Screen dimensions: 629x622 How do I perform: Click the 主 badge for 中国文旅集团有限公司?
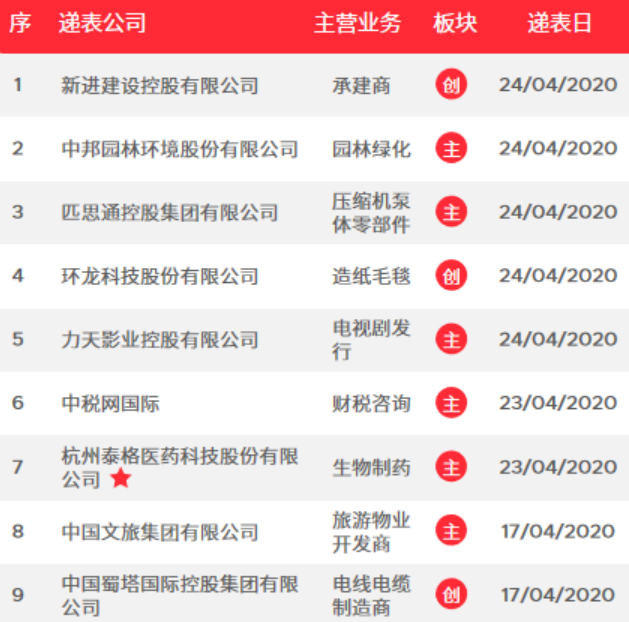(x=451, y=531)
